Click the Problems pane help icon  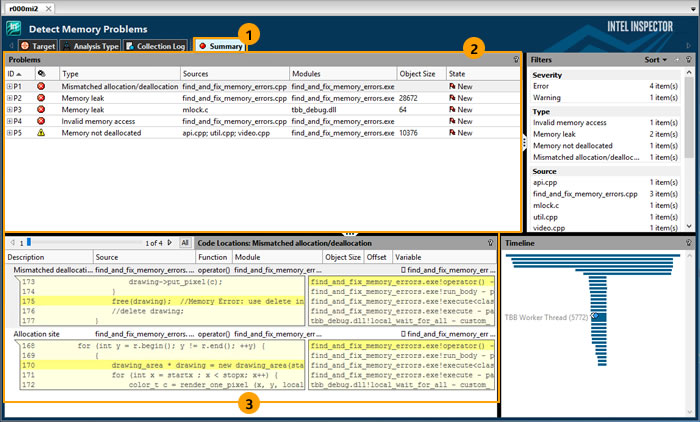pos(515,60)
